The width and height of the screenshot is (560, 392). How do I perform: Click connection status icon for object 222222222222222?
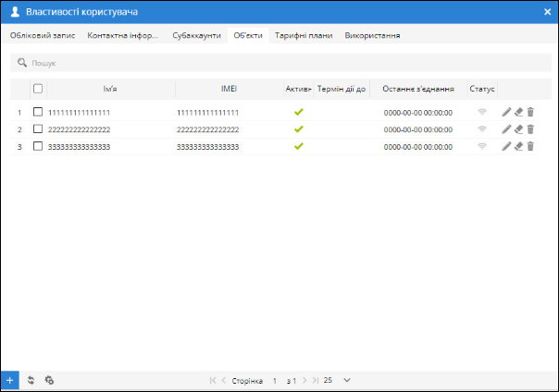(482, 129)
